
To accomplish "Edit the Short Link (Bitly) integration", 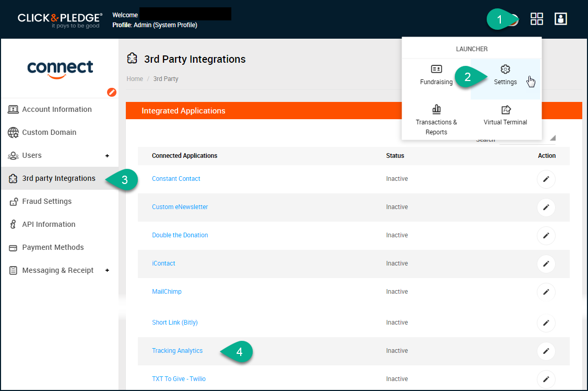I will (546, 323).
